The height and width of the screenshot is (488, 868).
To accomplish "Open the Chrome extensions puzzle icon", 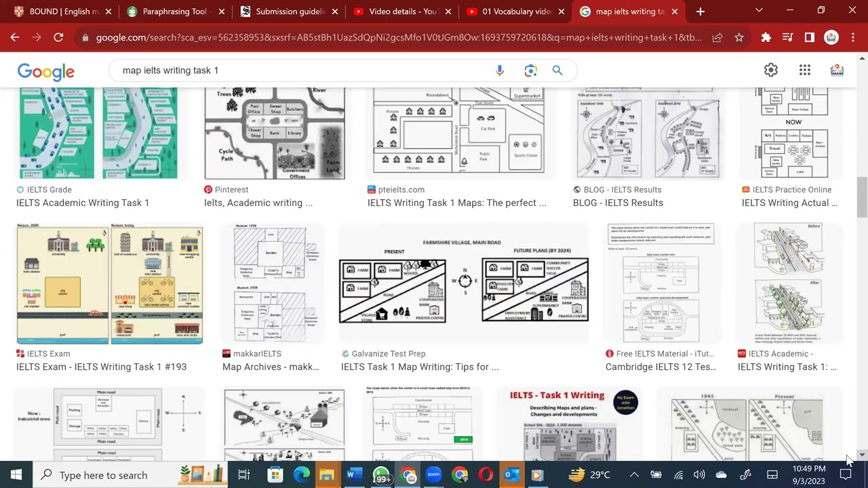I will pyautogui.click(x=766, y=38).
